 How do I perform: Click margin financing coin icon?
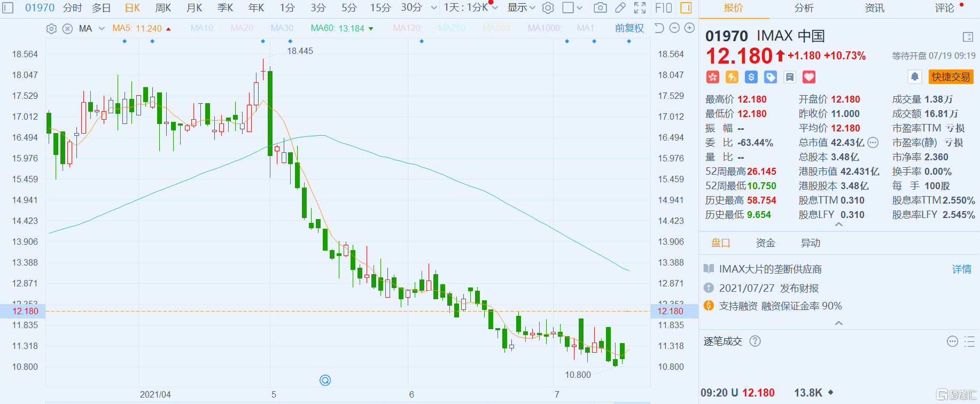pos(709,306)
